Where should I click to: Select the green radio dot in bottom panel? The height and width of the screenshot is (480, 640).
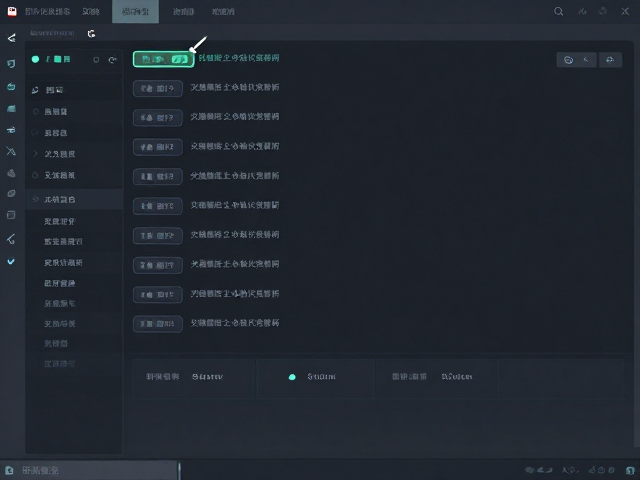(x=292, y=377)
